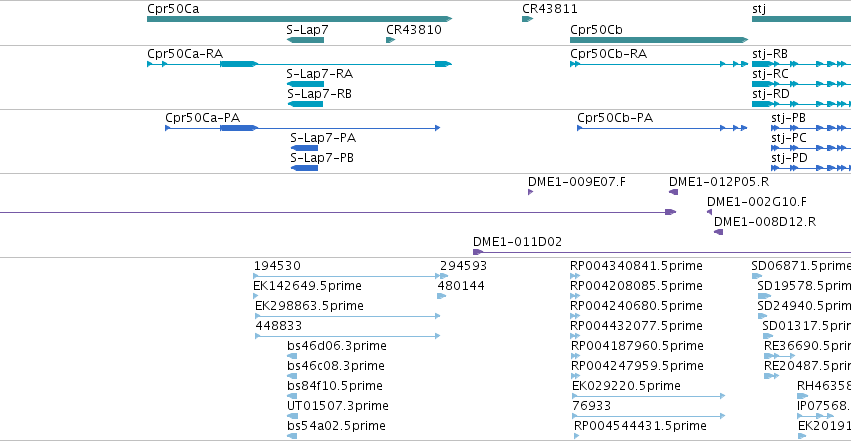Image resolution: width=851 pixels, height=441 pixels.
Task: Click EST bs54a02.5prime
Action: click(x=292, y=437)
